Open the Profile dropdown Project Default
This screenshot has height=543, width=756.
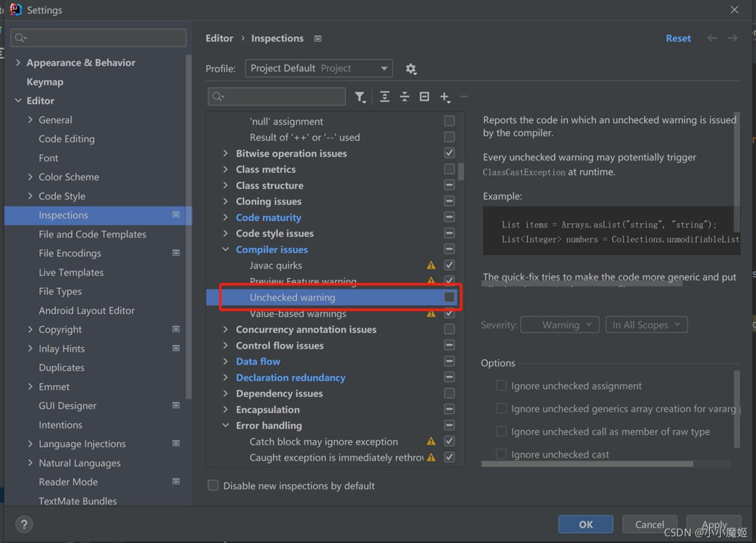[x=319, y=68]
